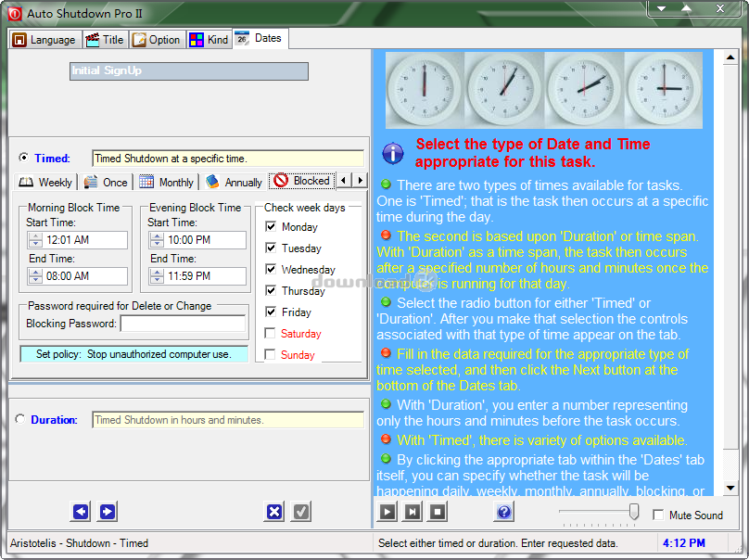The image size is (749, 560).
Task: Open the Title tab
Action: (x=106, y=40)
